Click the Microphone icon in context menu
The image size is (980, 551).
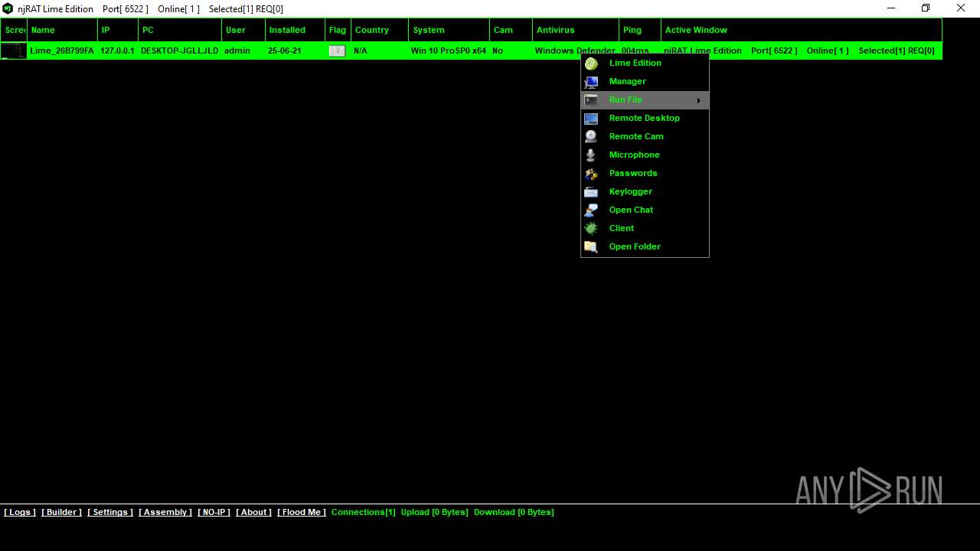pyautogui.click(x=591, y=155)
